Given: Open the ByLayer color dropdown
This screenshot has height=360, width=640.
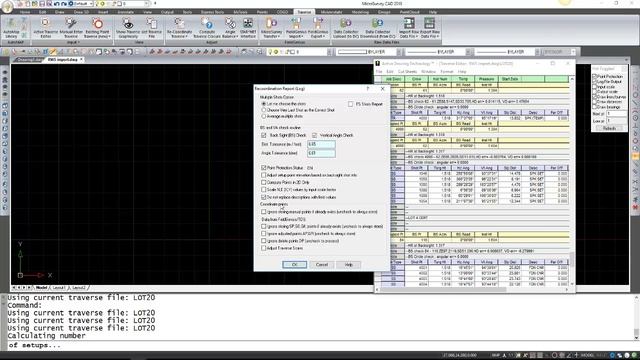Looking at the screenshot, I should (400, 52).
